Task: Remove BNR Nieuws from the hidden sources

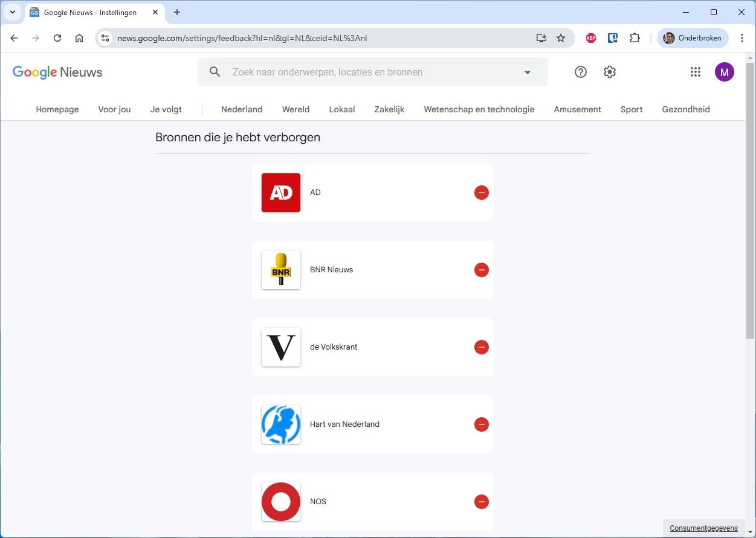Action: 482,270
